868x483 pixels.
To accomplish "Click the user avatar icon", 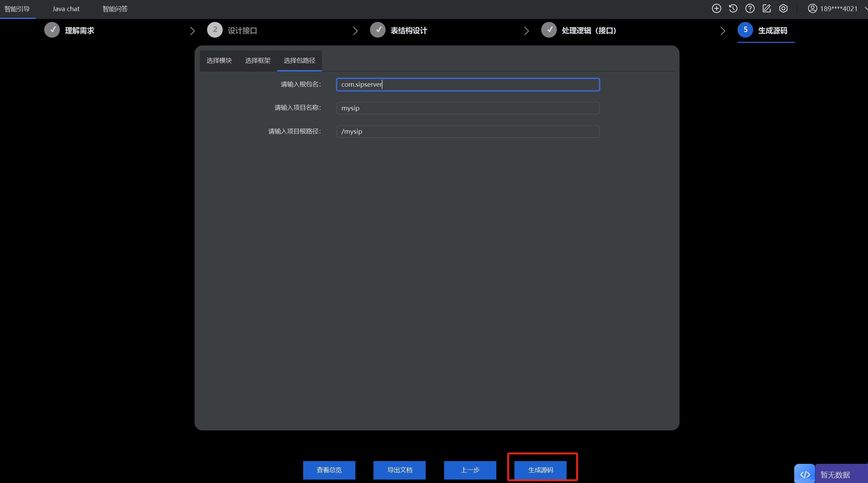I will click(812, 9).
